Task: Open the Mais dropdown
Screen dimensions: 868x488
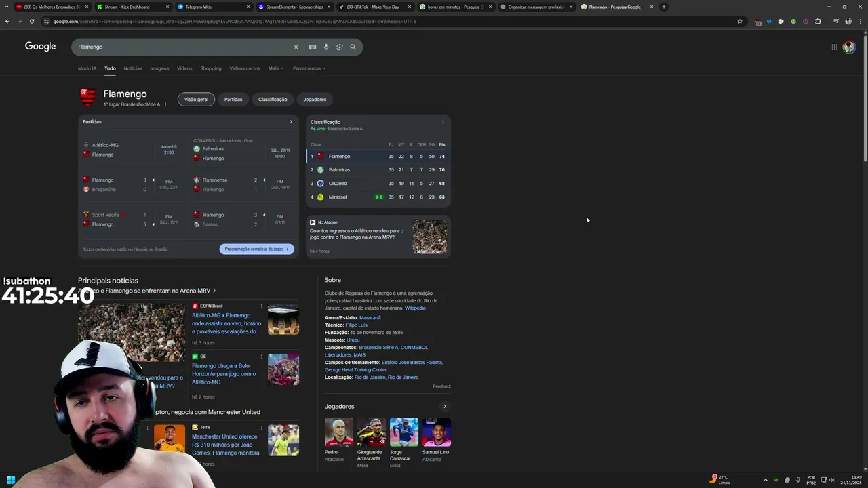Action: (275, 68)
